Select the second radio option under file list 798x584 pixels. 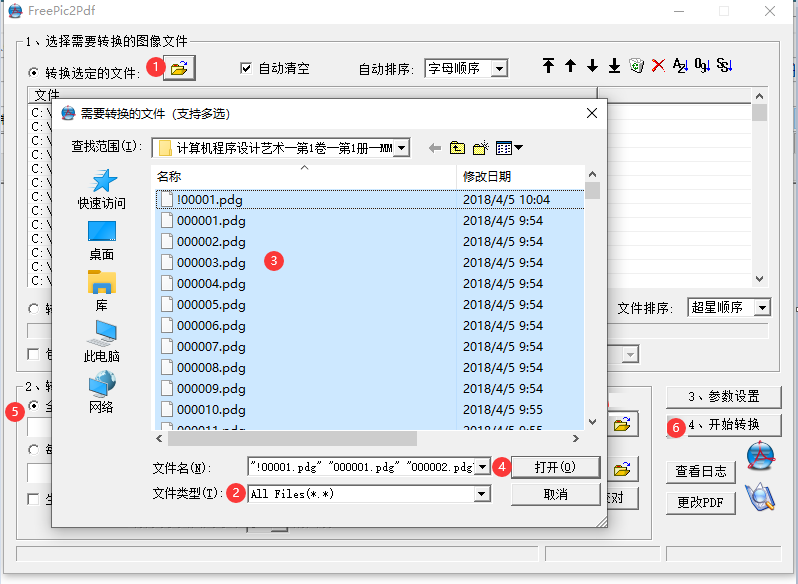34,308
